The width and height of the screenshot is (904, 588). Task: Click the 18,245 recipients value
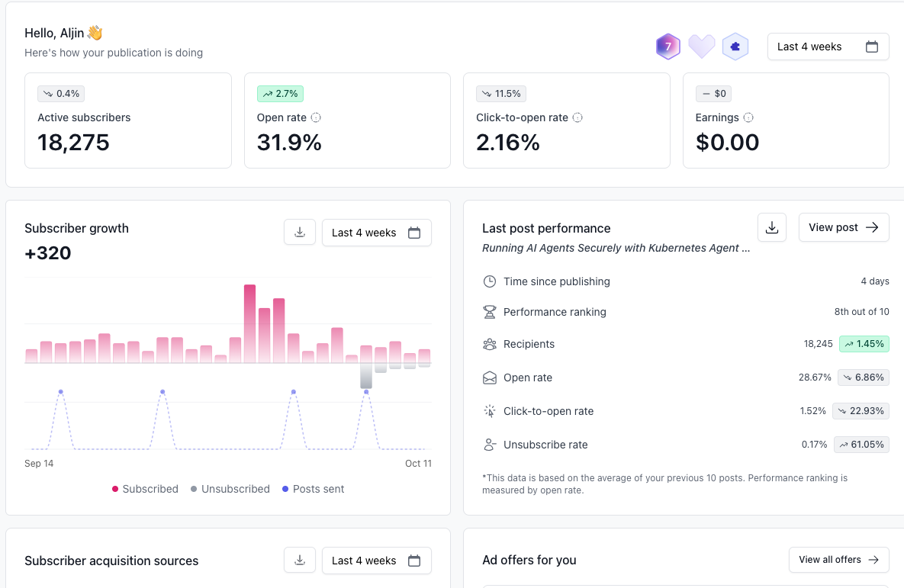[819, 344]
